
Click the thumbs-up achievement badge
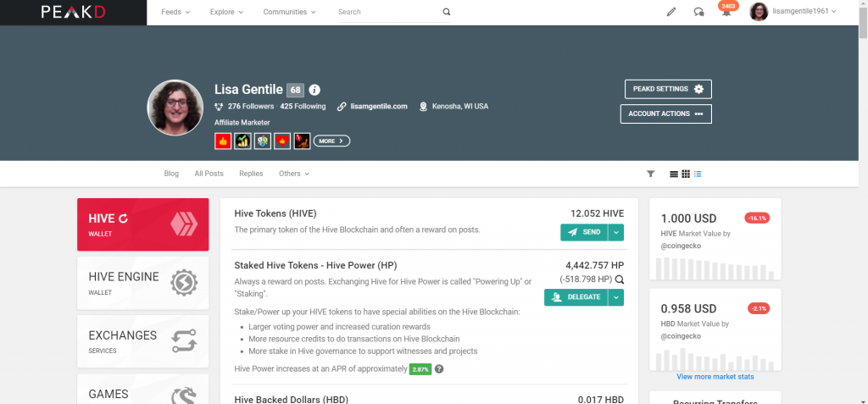223,141
